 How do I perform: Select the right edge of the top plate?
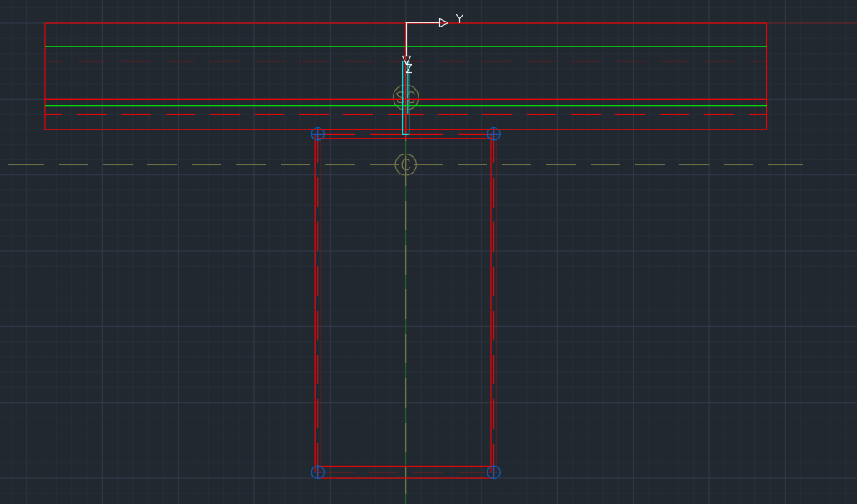click(x=766, y=76)
